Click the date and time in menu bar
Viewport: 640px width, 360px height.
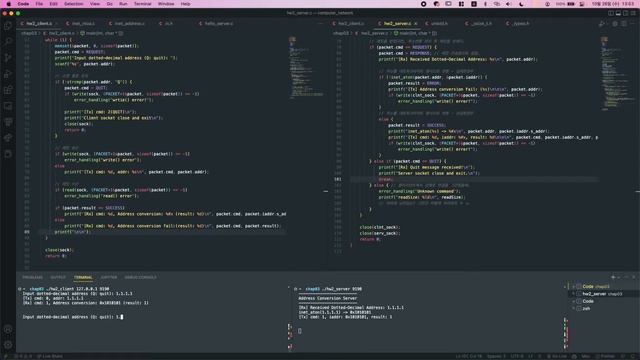pos(614,4)
